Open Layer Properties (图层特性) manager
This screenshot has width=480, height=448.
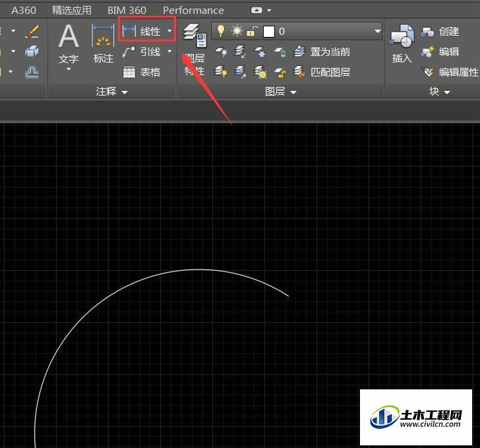[x=195, y=50]
